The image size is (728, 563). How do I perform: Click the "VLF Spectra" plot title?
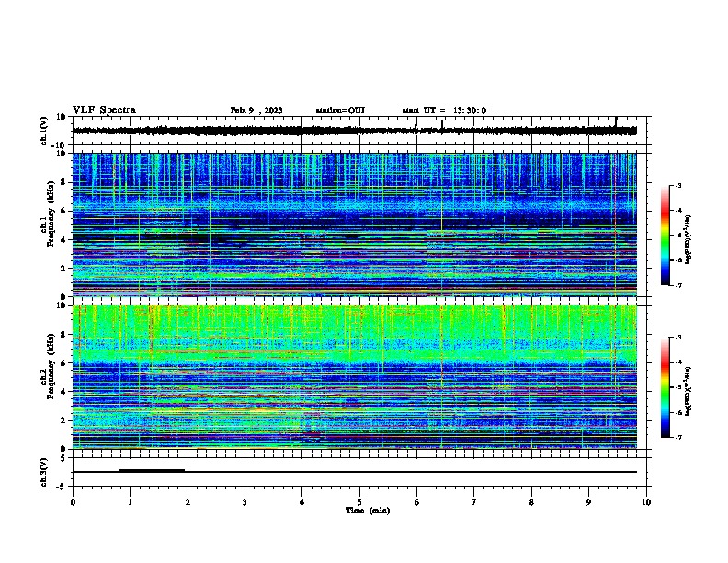pyautogui.click(x=104, y=110)
